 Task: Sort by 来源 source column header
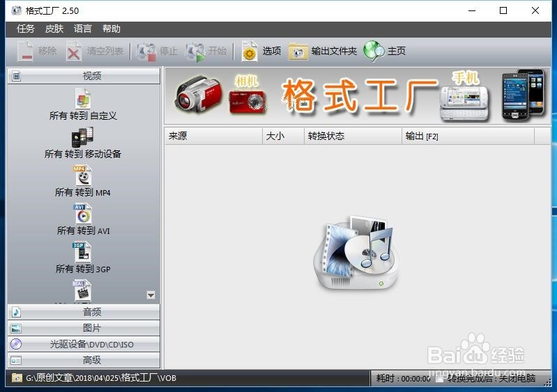(213, 136)
